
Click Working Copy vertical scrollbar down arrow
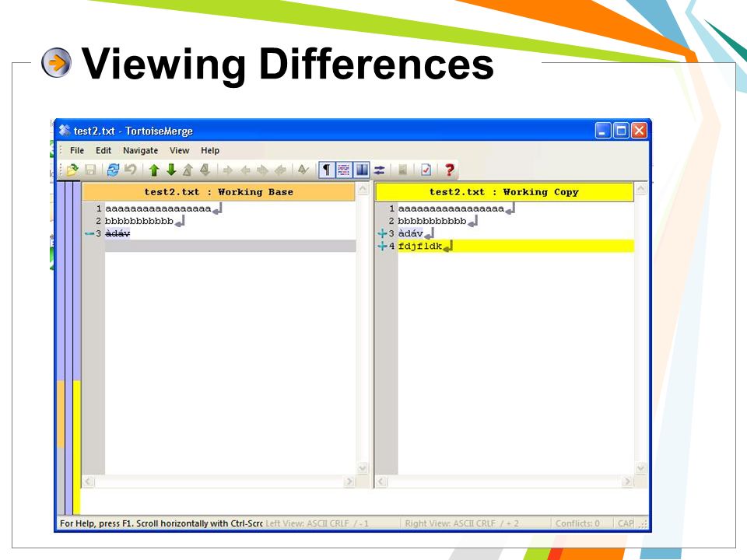coord(641,468)
